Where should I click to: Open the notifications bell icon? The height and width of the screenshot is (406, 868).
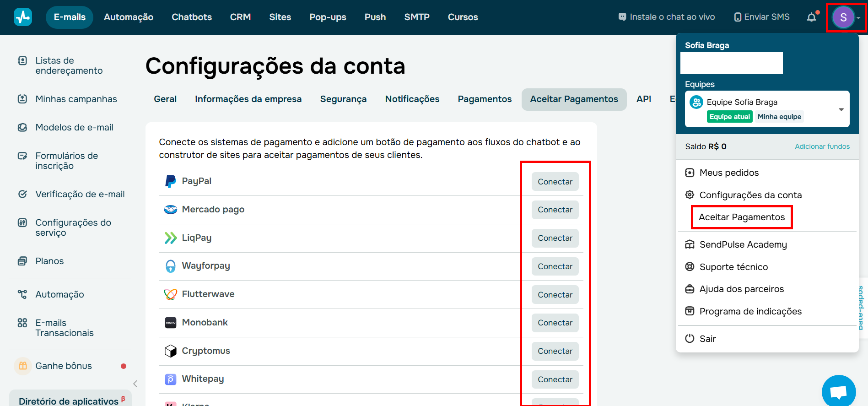(x=812, y=17)
